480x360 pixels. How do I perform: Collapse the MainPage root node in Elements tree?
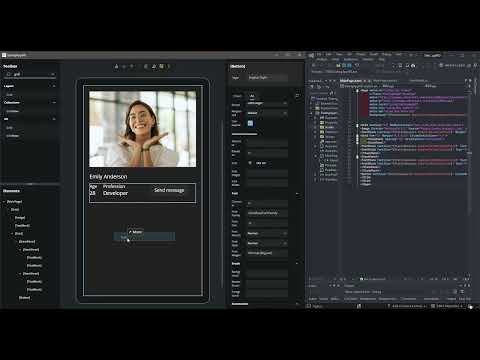click(4, 202)
